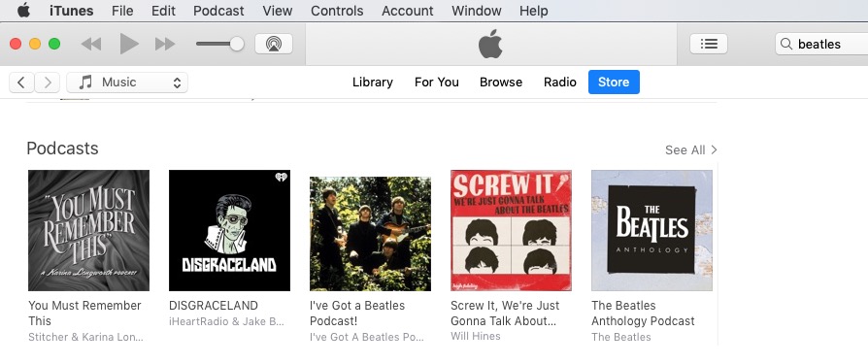
Task: Click the rewind previous track button
Action: (x=91, y=44)
